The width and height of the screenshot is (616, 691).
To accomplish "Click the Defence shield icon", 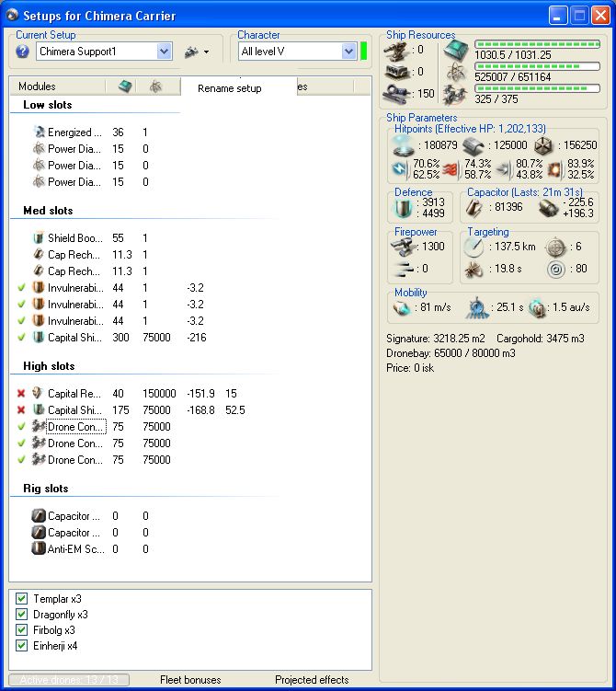I will pyautogui.click(x=402, y=208).
